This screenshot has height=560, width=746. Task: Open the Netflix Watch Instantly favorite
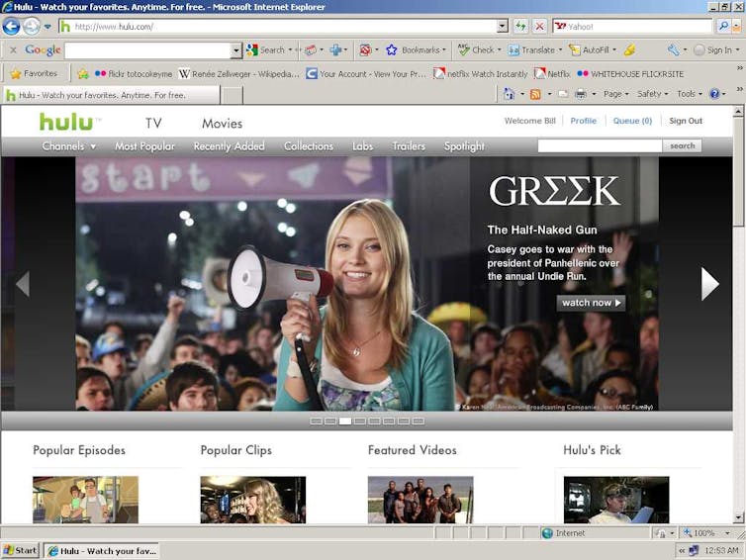pyautogui.click(x=481, y=74)
